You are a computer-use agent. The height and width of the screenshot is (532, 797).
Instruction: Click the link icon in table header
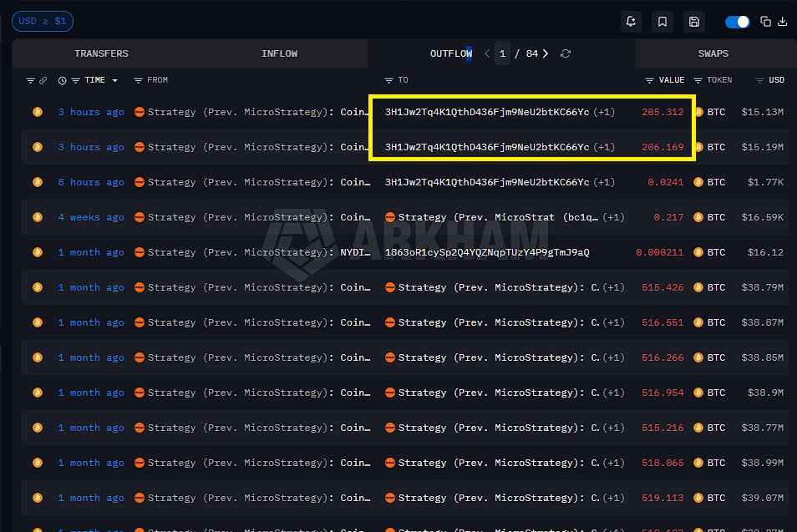click(x=43, y=80)
